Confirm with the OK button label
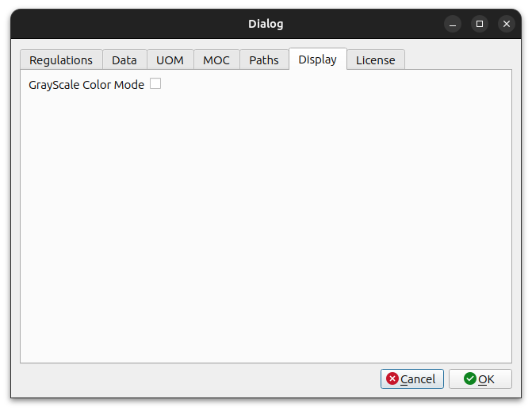The image size is (532, 411). pos(486,379)
